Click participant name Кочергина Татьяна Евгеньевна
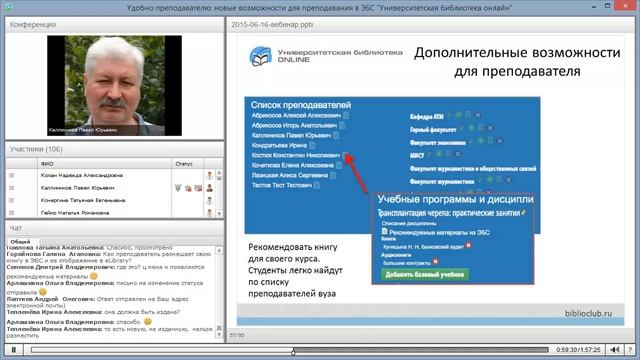 pyautogui.click(x=82, y=200)
